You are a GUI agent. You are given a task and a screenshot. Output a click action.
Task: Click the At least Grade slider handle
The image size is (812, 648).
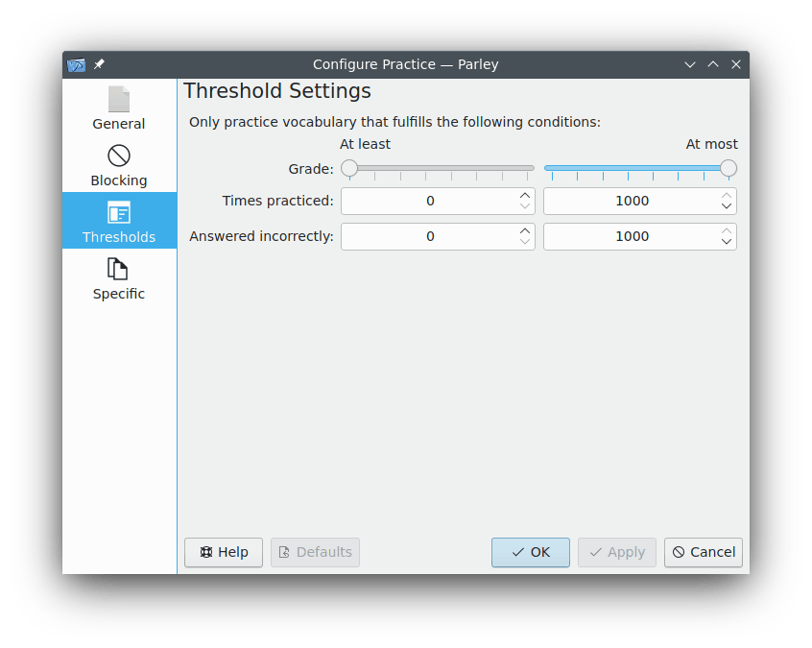point(349,168)
